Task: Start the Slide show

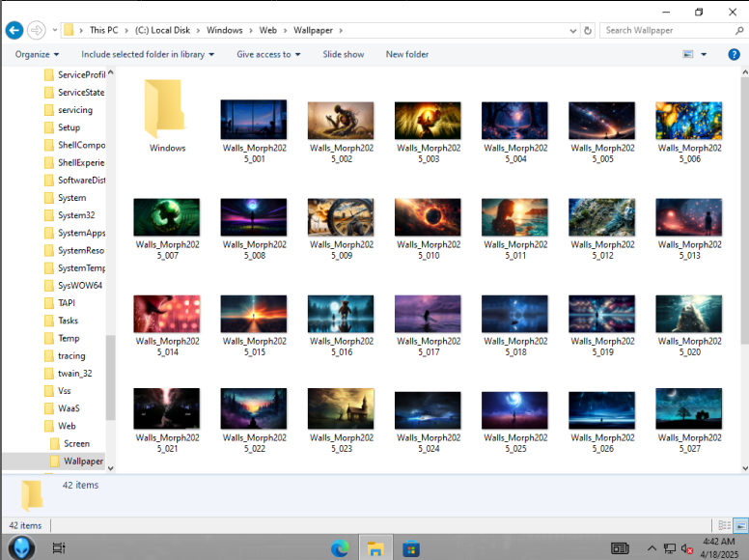Action: pyautogui.click(x=343, y=54)
